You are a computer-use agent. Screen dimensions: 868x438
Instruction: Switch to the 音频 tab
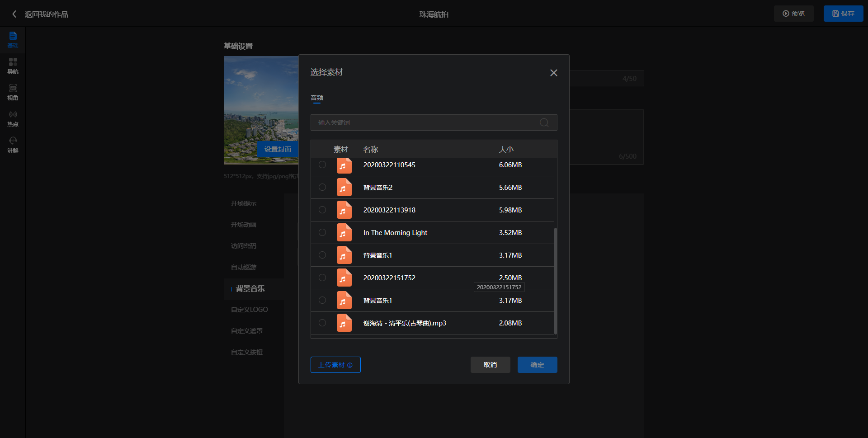(317, 98)
